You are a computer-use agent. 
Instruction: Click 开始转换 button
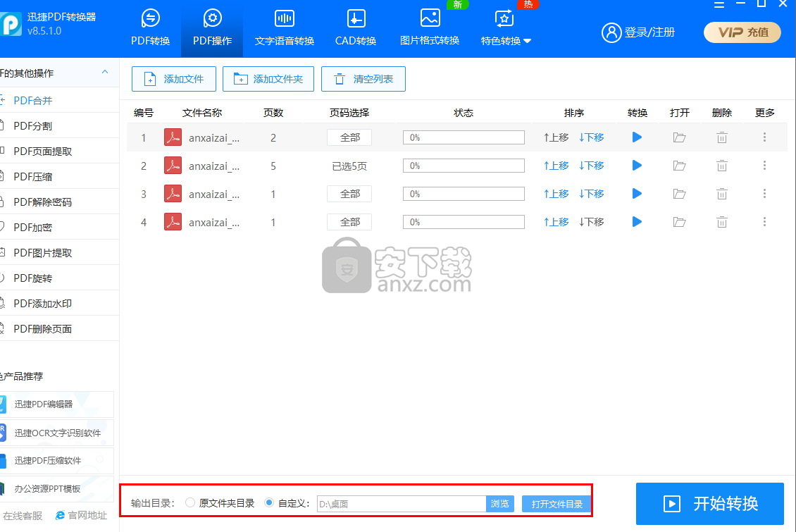709,504
